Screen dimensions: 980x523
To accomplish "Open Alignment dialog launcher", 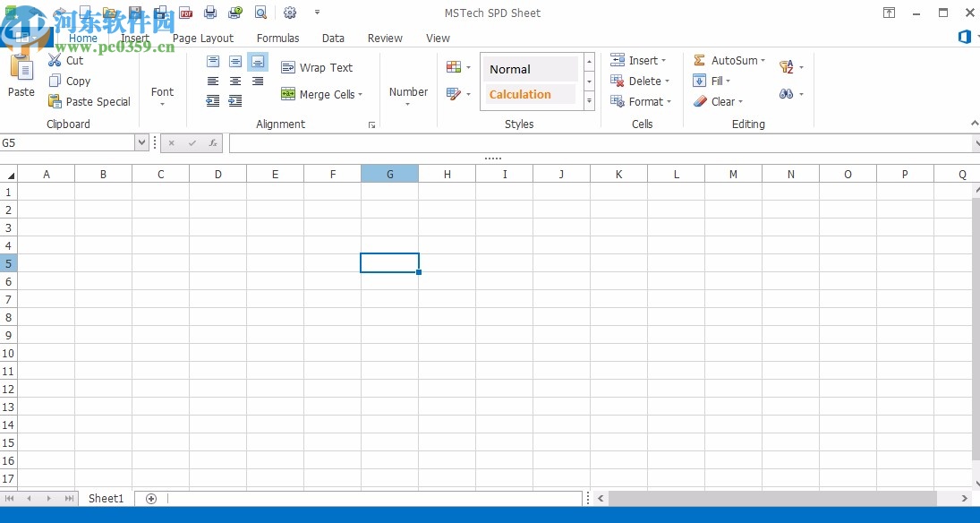I will pos(372,125).
